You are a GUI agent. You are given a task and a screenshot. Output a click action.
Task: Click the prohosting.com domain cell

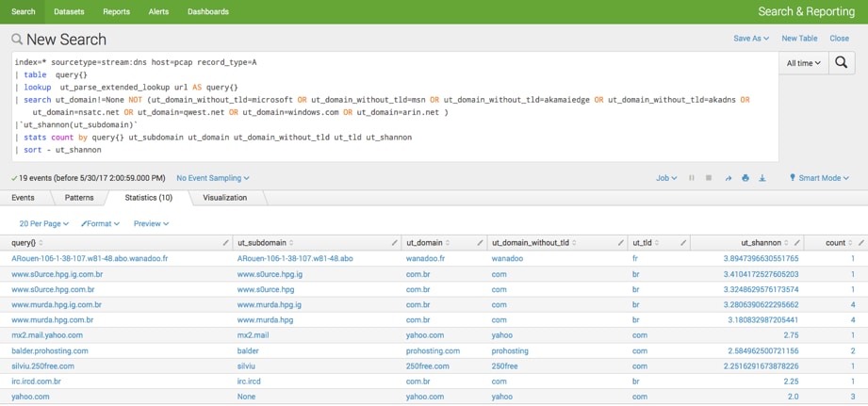(x=433, y=350)
